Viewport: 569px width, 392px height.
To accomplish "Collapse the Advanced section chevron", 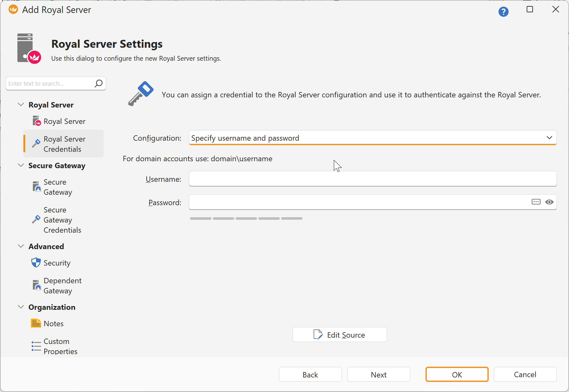I will point(21,246).
